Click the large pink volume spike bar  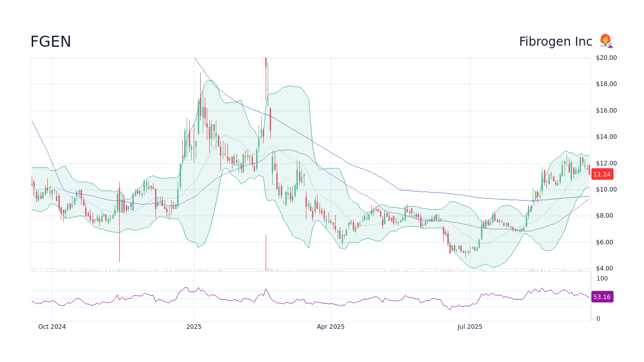266,251
